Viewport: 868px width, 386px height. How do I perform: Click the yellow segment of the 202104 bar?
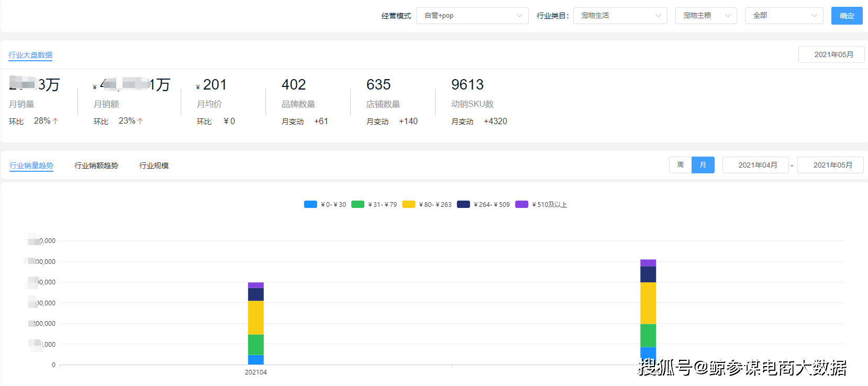[255, 317]
